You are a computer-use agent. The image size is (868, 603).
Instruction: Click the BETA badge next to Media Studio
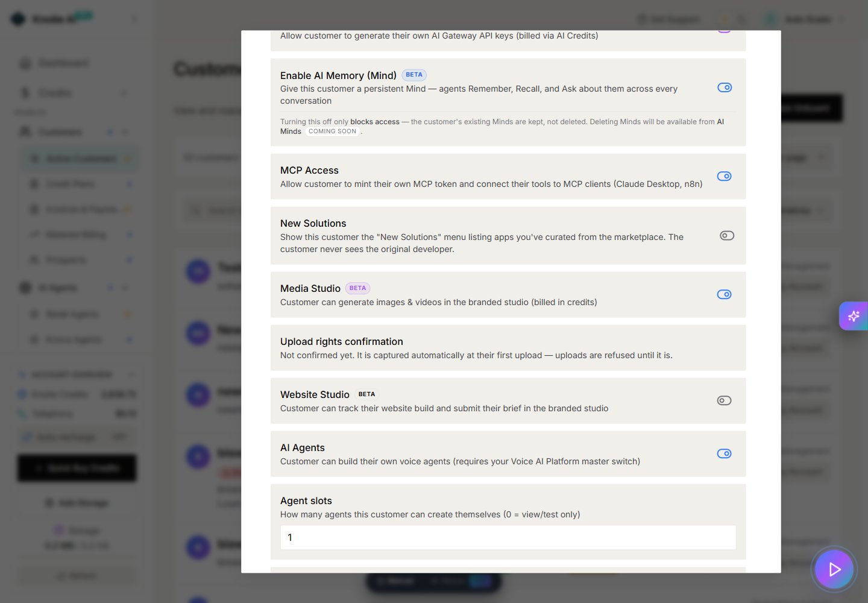point(357,288)
